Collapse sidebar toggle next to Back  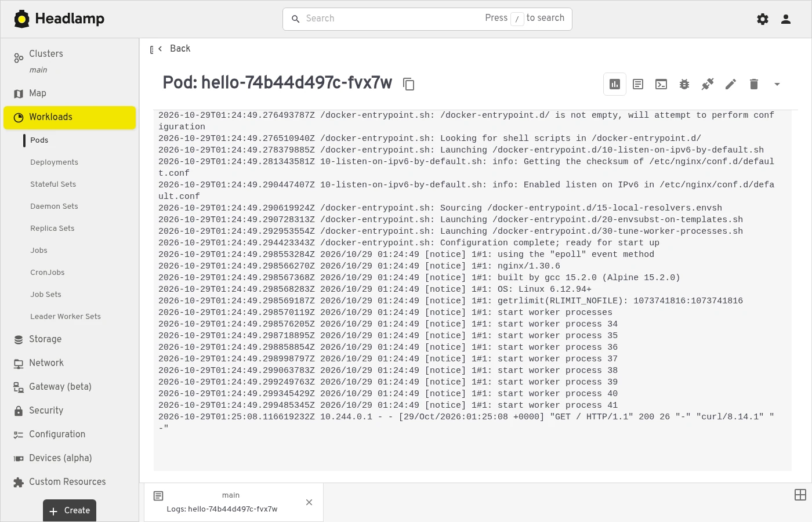(x=151, y=50)
